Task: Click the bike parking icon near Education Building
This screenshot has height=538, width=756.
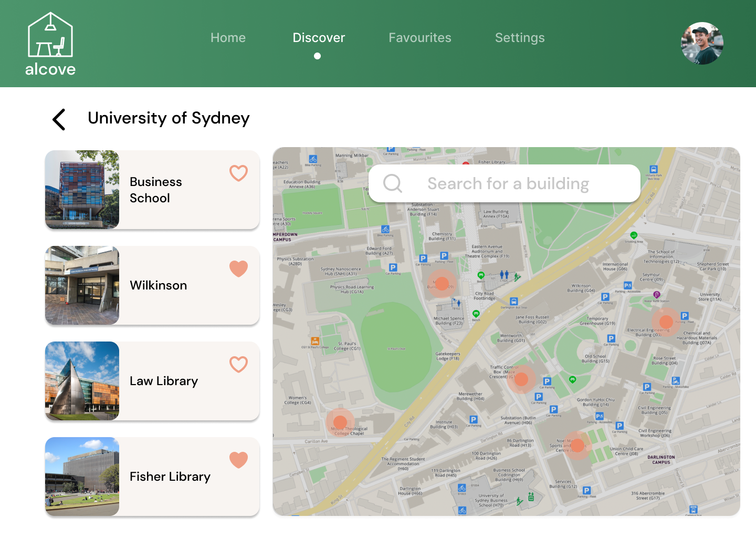Action: 313,159
